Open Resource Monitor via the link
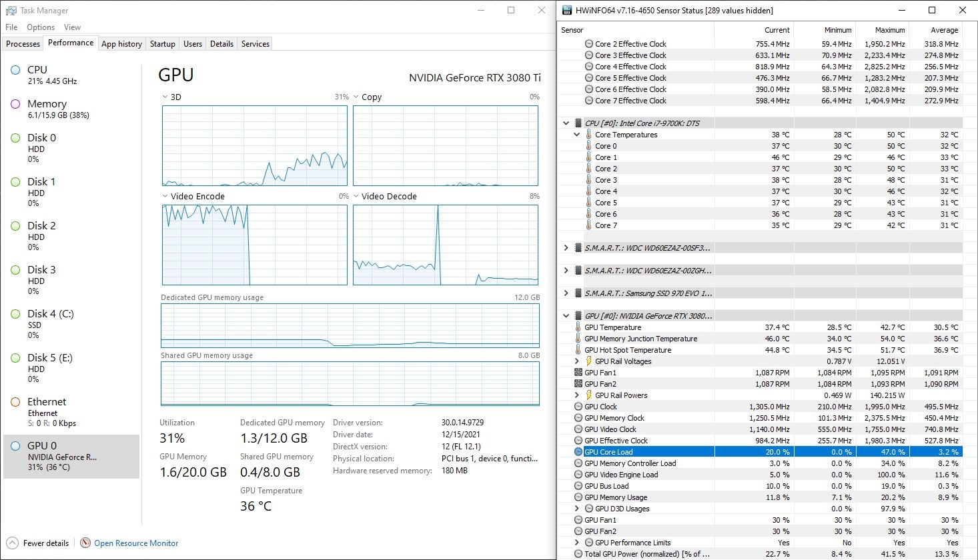Screen dimensions: 978x560 coord(136,543)
